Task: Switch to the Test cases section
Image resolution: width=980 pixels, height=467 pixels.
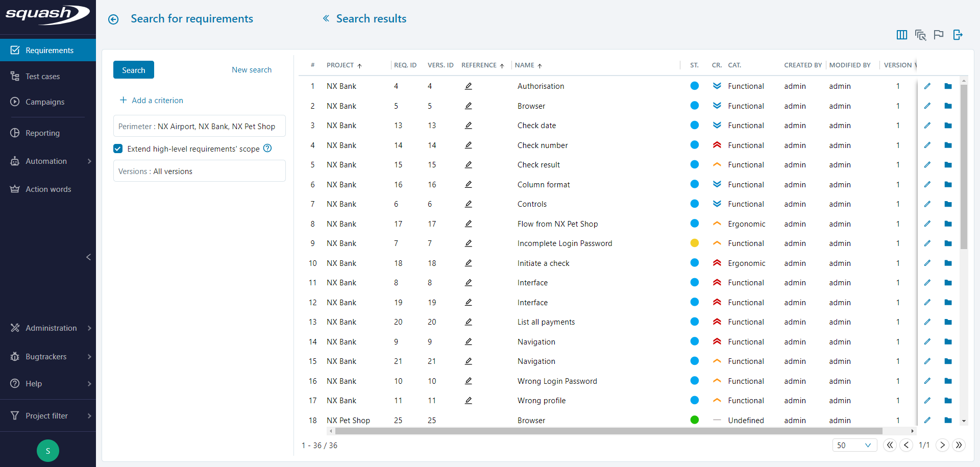Action: pyautogui.click(x=43, y=76)
